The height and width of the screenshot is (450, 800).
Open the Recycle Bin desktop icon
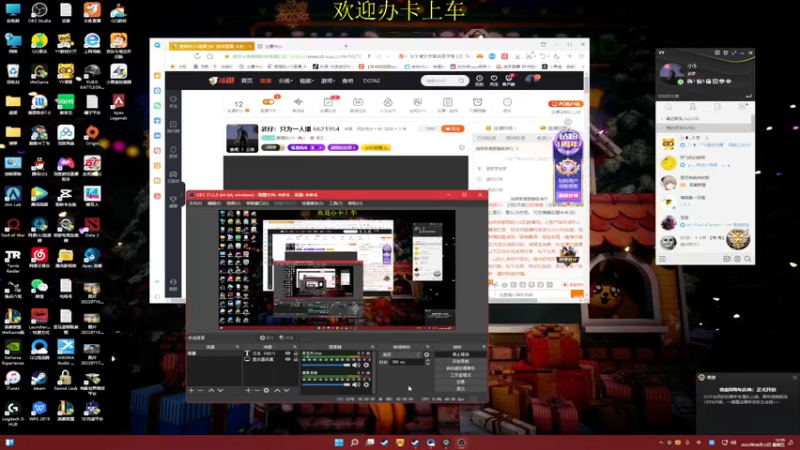(13, 74)
